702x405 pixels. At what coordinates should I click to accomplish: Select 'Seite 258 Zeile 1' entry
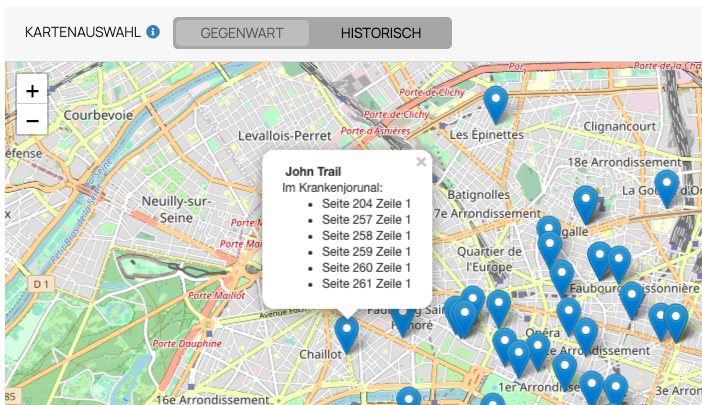pyautogui.click(x=366, y=236)
